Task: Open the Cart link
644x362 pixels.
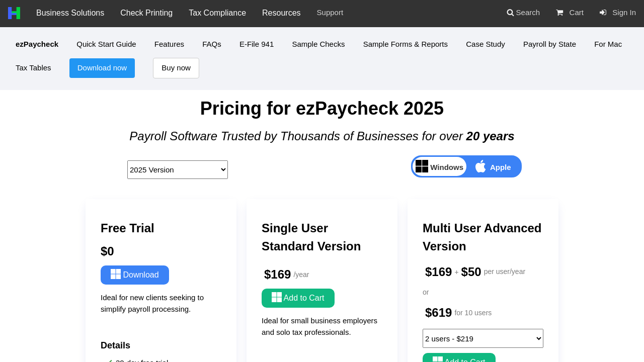Action: point(570,13)
